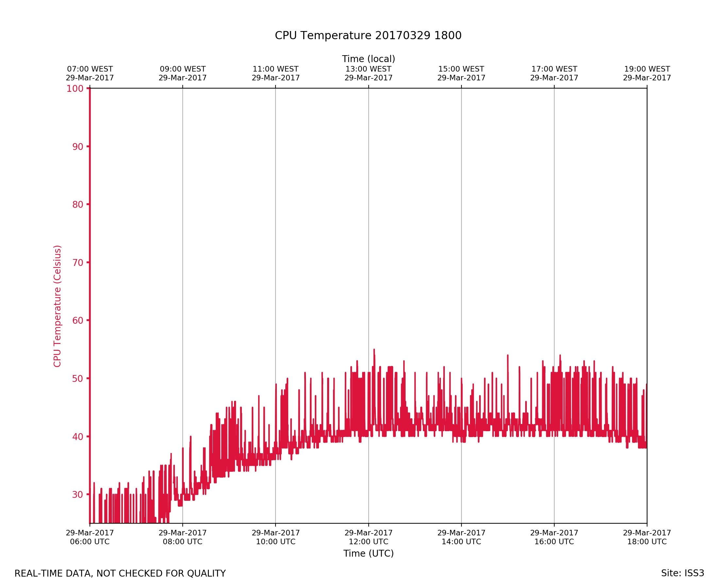Click the CPU Temperature (Celsius) y-axis label
This screenshot has height=588, width=719.
point(57,306)
